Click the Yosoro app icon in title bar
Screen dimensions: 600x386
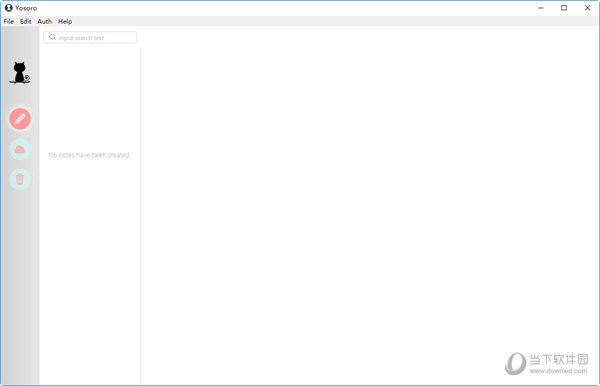tap(8, 8)
